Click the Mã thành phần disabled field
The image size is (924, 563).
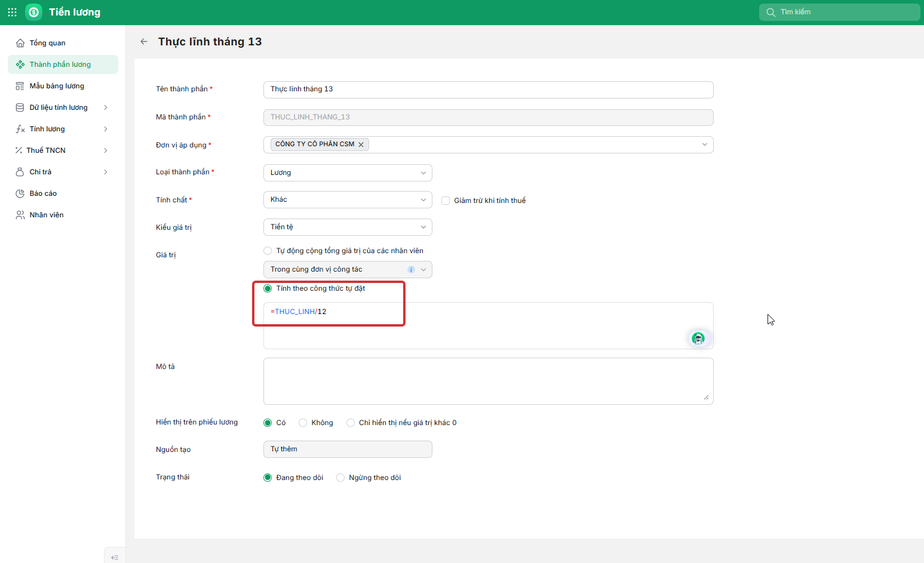click(x=488, y=118)
